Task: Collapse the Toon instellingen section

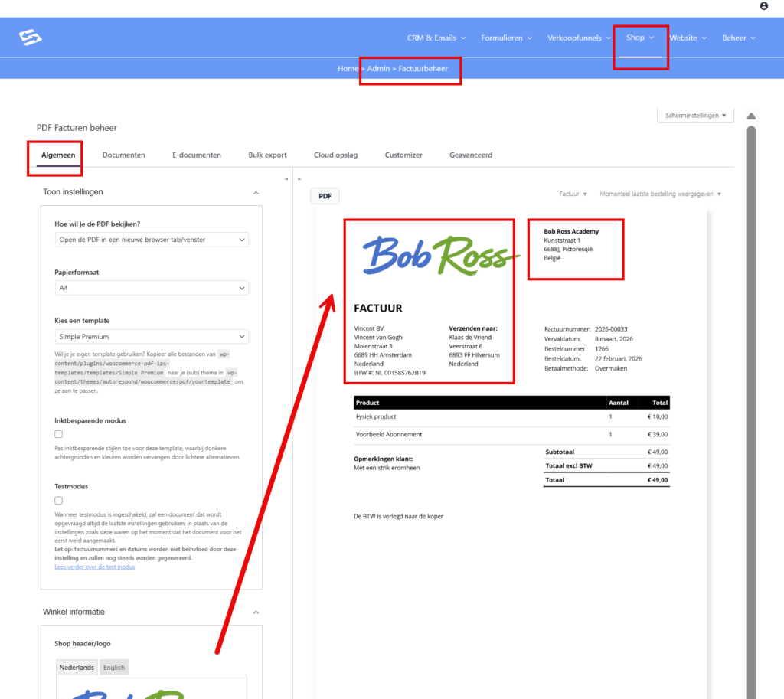Action: click(256, 192)
